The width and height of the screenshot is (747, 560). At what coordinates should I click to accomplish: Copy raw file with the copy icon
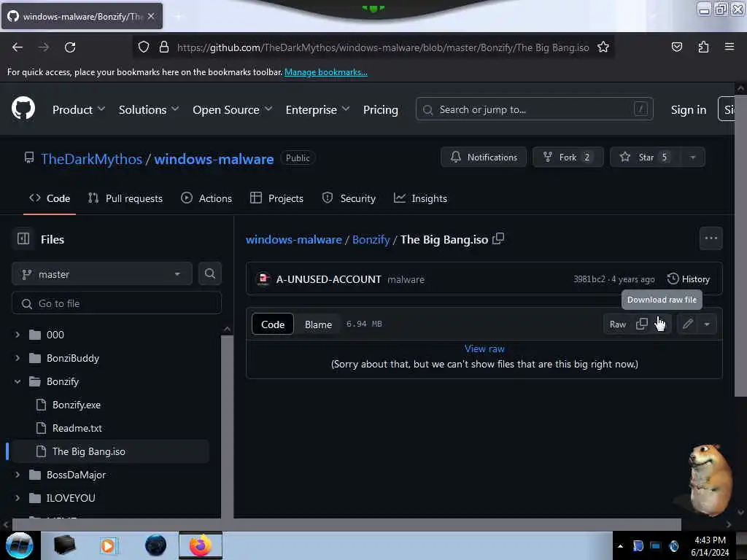pos(642,324)
